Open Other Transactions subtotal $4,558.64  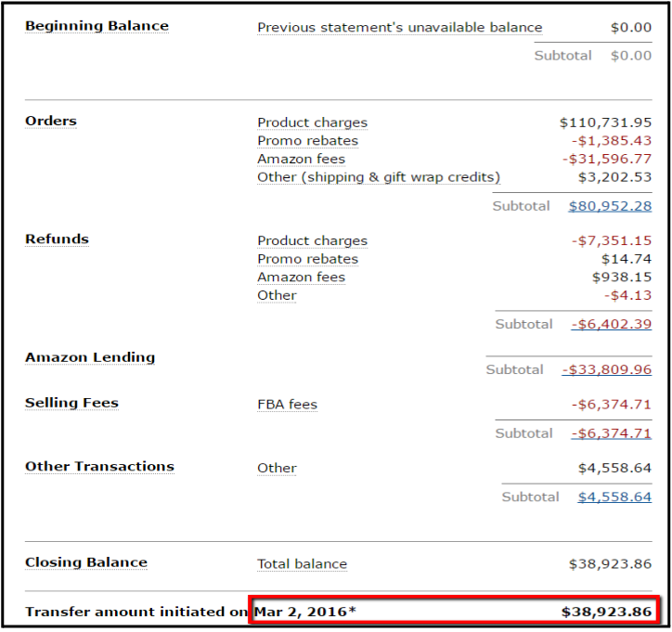614,497
